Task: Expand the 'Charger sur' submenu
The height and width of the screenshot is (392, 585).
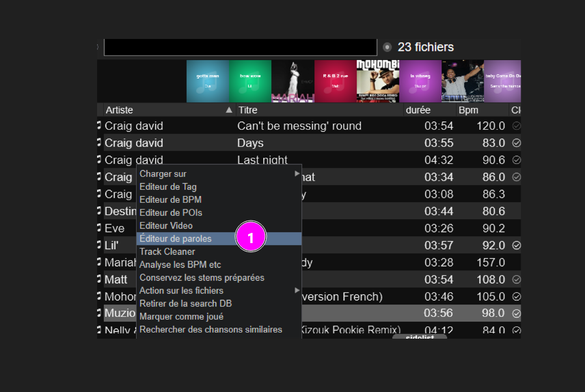Action: pyautogui.click(x=297, y=174)
